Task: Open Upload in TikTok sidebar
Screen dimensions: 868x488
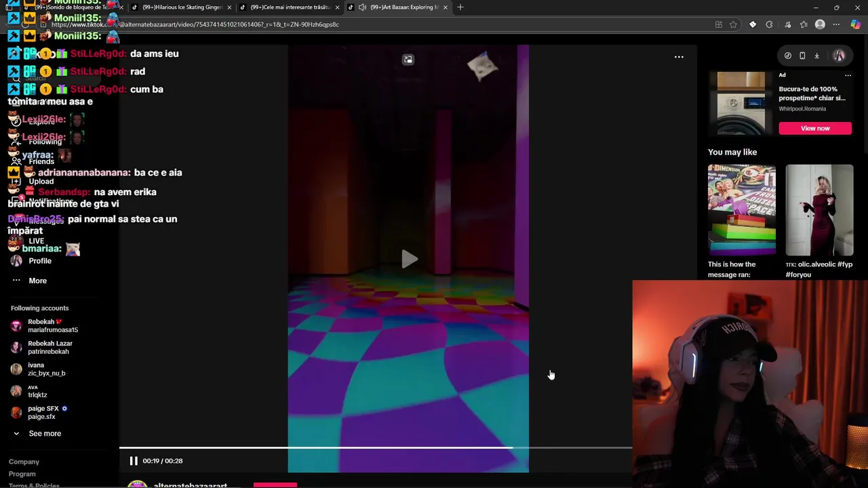Action: [41, 182]
